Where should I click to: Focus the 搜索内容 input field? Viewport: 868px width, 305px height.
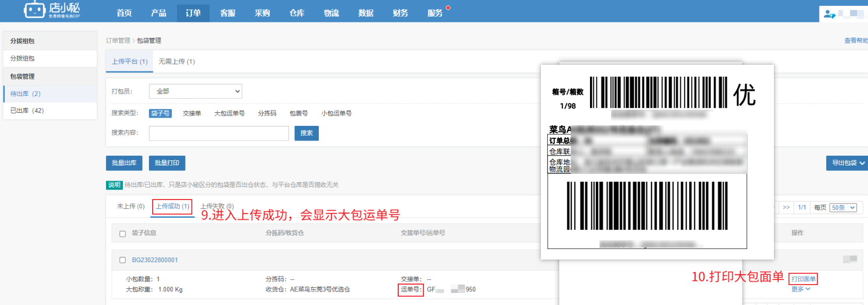(219, 133)
